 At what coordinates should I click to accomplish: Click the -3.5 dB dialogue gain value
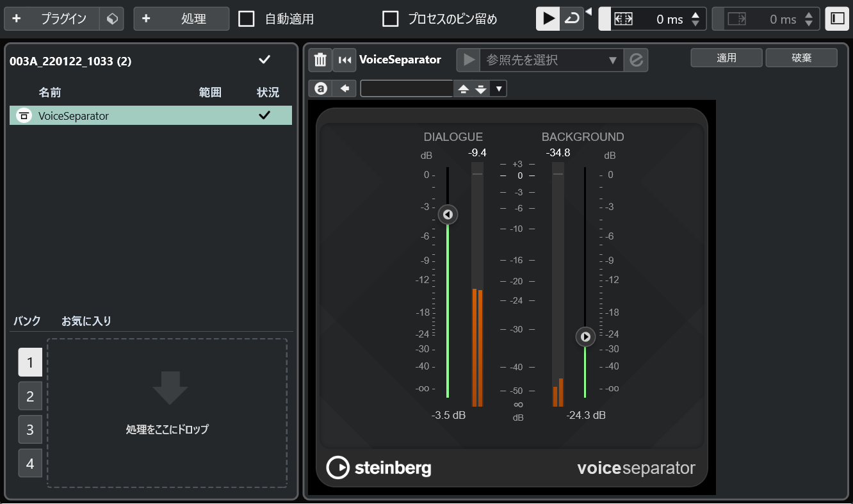tap(448, 415)
